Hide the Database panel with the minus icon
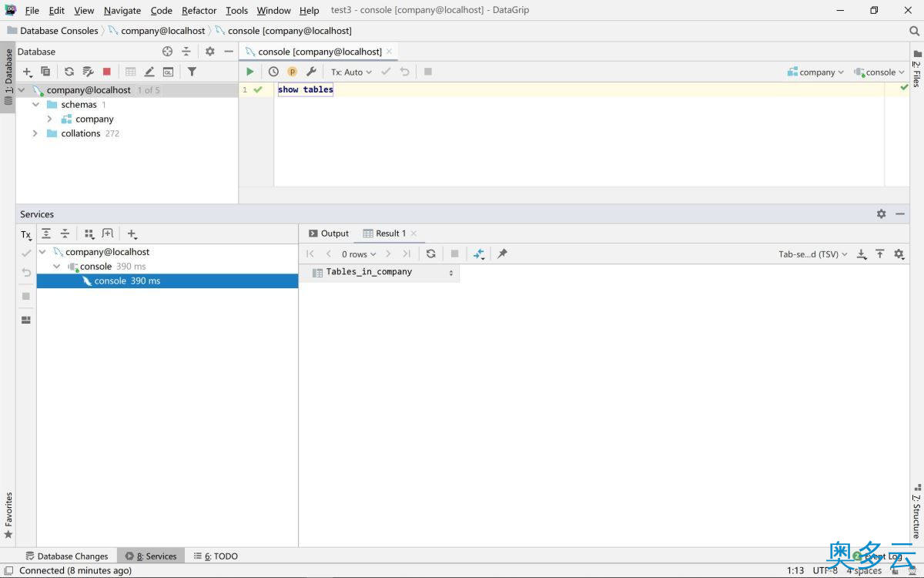Image resolution: width=924 pixels, height=578 pixels. point(228,52)
